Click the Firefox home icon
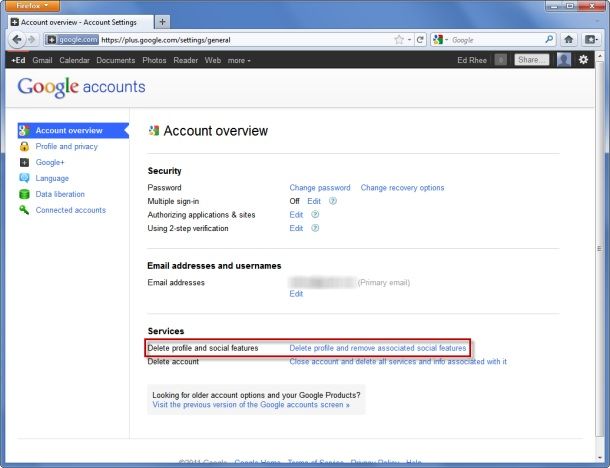This screenshot has height=468, width=610. click(568, 39)
